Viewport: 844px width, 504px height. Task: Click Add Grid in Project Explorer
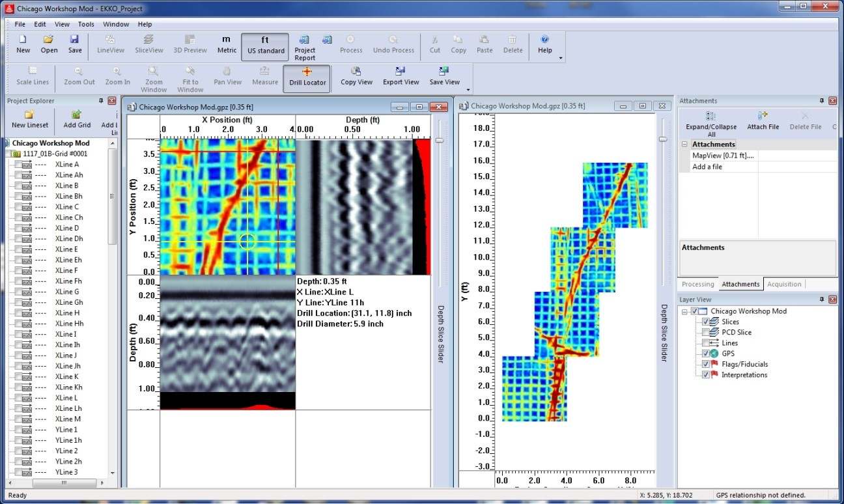(77, 119)
